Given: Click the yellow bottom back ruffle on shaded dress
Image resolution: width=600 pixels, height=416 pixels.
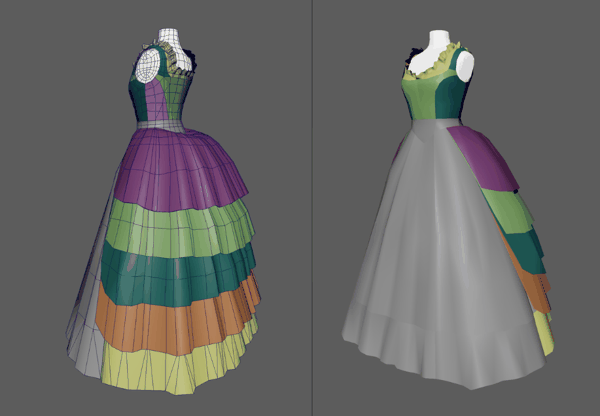Looking at the screenshot, I should coord(545,333).
